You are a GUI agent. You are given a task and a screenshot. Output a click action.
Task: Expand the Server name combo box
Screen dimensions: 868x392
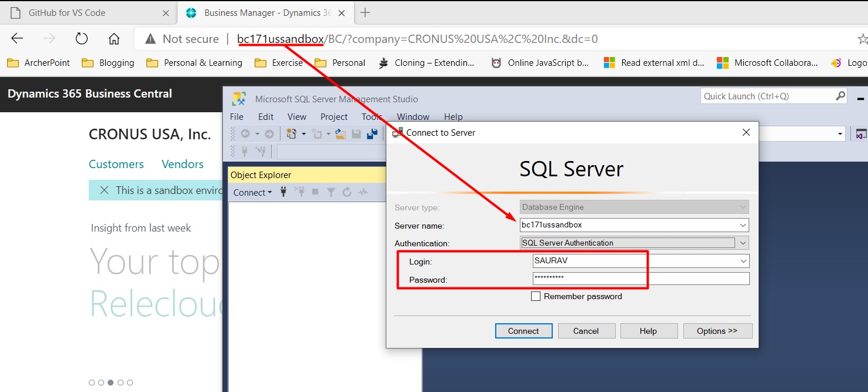(x=743, y=225)
